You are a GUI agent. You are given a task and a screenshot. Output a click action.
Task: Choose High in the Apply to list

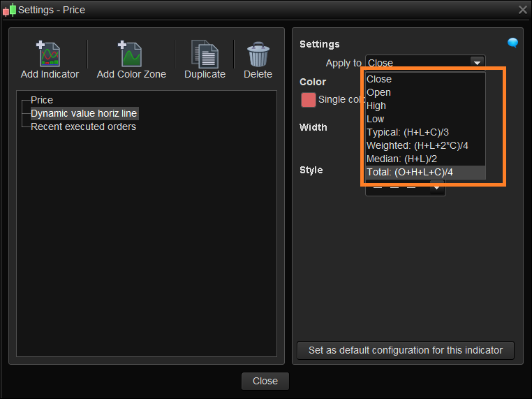pyautogui.click(x=425, y=106)
